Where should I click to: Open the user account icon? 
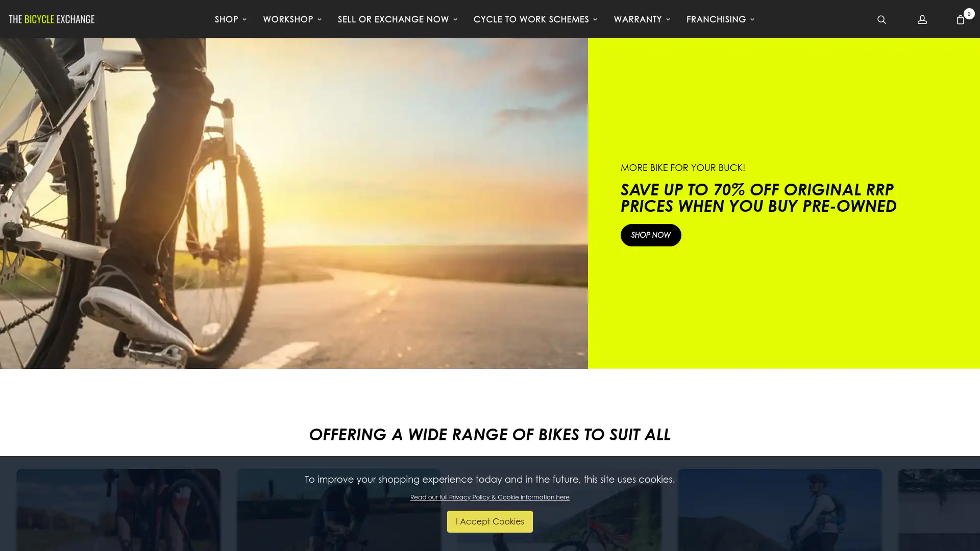[922, 19]
